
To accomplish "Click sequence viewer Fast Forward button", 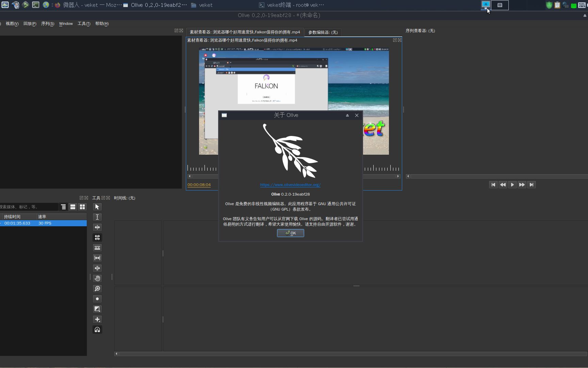I will pyautogui.click(x=522, y=185).
